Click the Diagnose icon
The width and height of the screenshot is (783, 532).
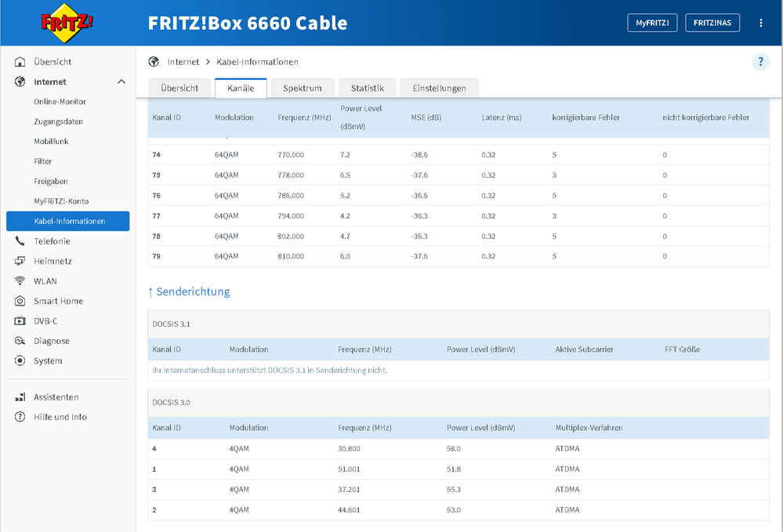(20, 341)
